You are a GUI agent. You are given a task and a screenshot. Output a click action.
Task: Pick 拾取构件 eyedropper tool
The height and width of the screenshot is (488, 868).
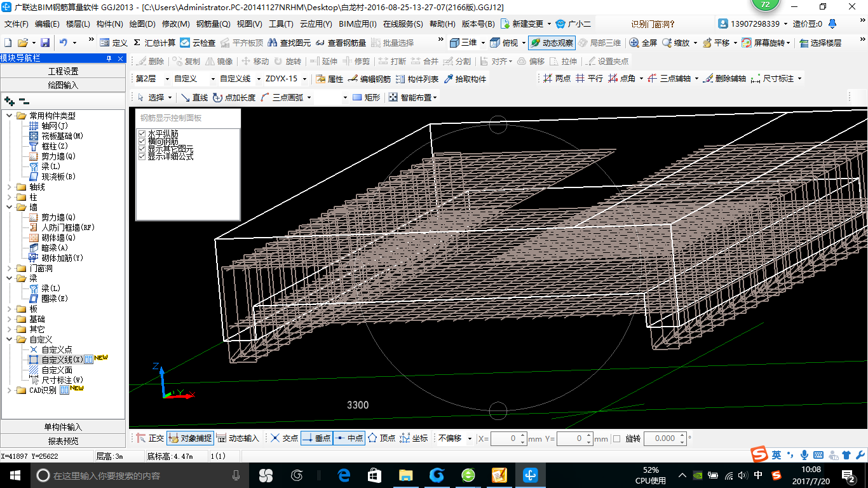pyautogui.click(x=465, y=79)
